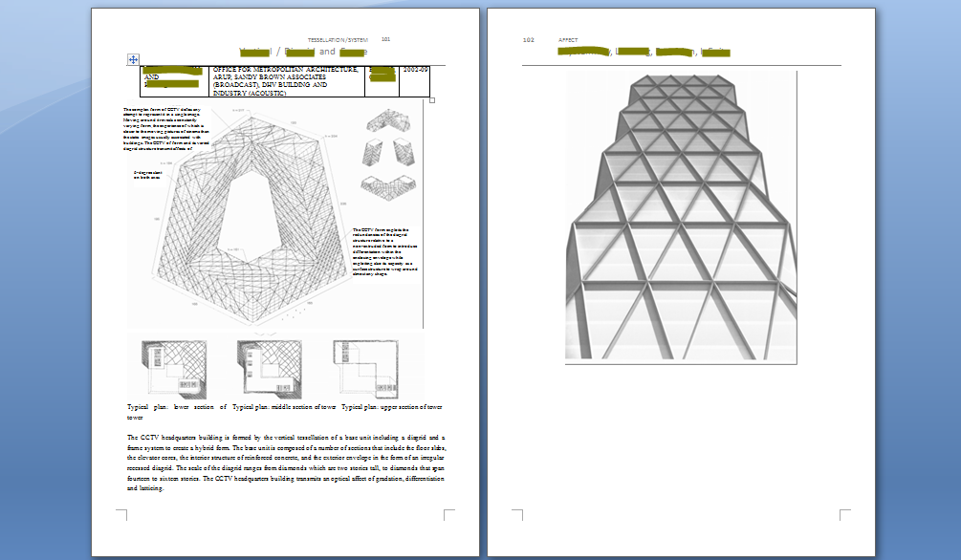The image size is (961, 560).
Task: Click the table cell with 'OFFICE FOR METROPOLITAN ARCHITECTURE'
Action: 287,81
